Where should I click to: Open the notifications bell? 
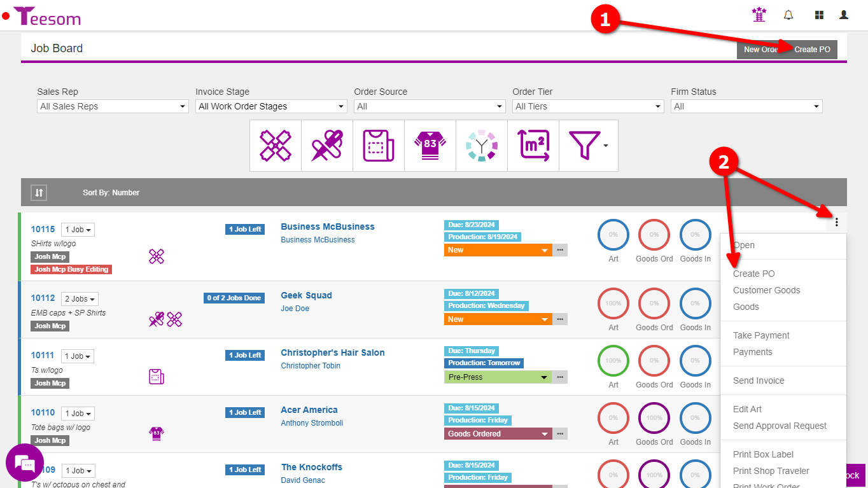tap(788, 15)
